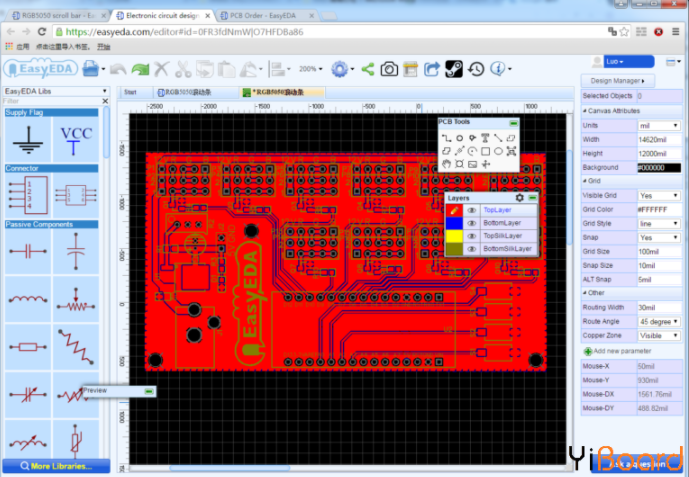Image resolution: width=689 pixels, height=477 pixels.
Task: Select the Hand pan tool in PCB Tools
Action: (x=446, y=164)
